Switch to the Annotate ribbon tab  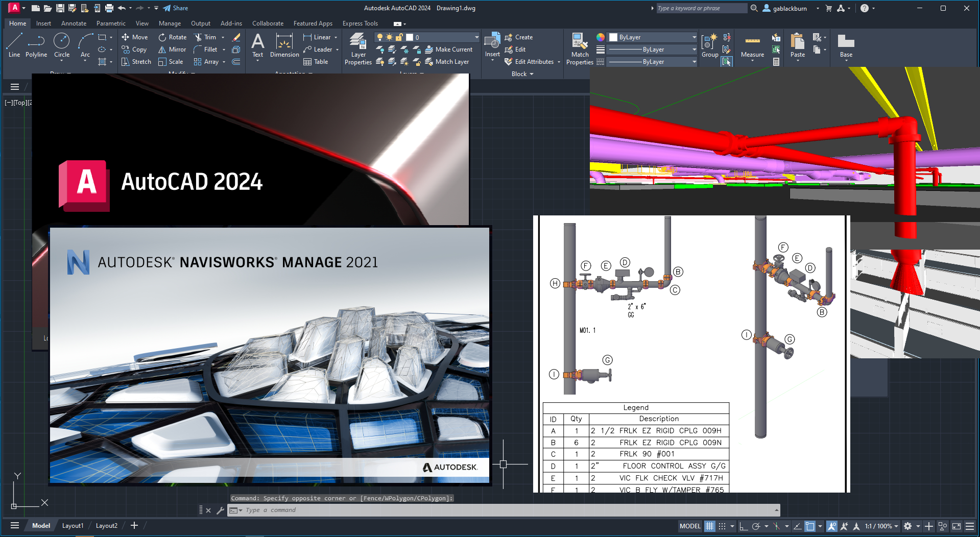[x=74, y=23]
